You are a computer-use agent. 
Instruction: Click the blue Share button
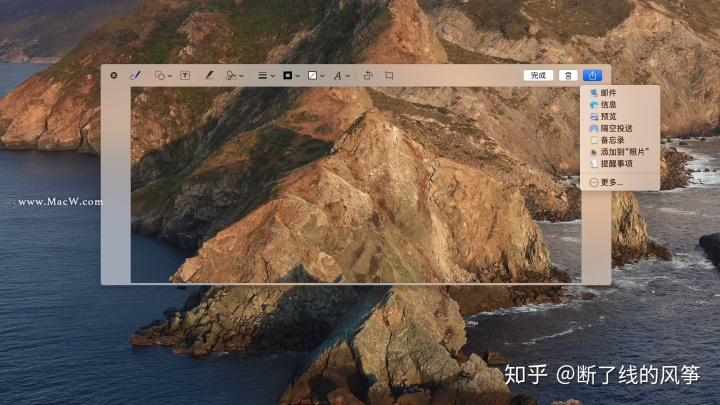tap(592, 75)
